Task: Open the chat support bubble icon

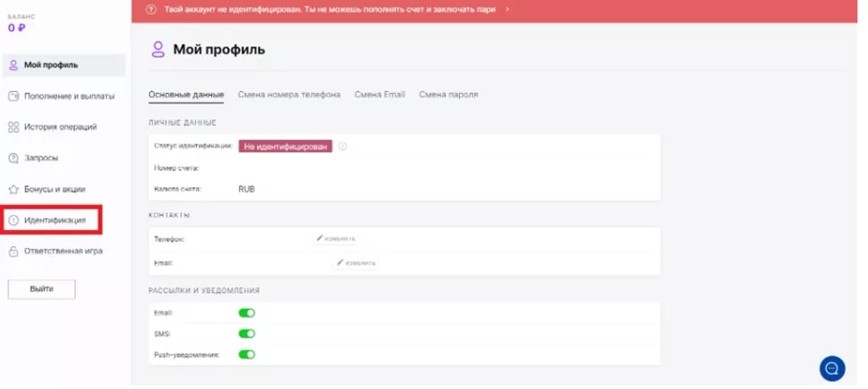Action: pos(831,368)
